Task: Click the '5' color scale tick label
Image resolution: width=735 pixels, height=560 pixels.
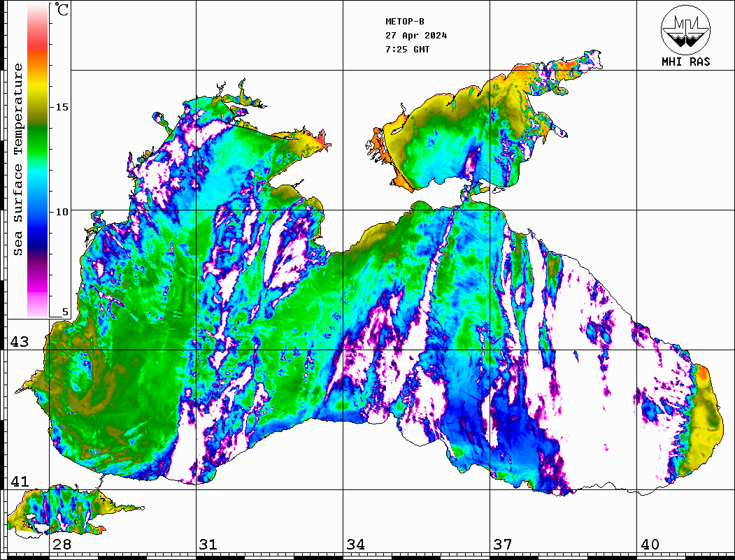Action: 65,312
